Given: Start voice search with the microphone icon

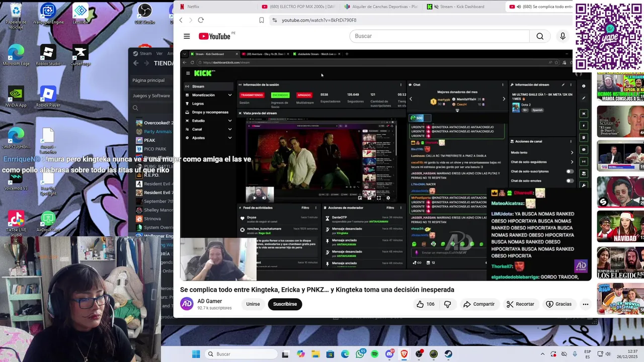Looking at the screenshot, I should [x=562, y=36].
